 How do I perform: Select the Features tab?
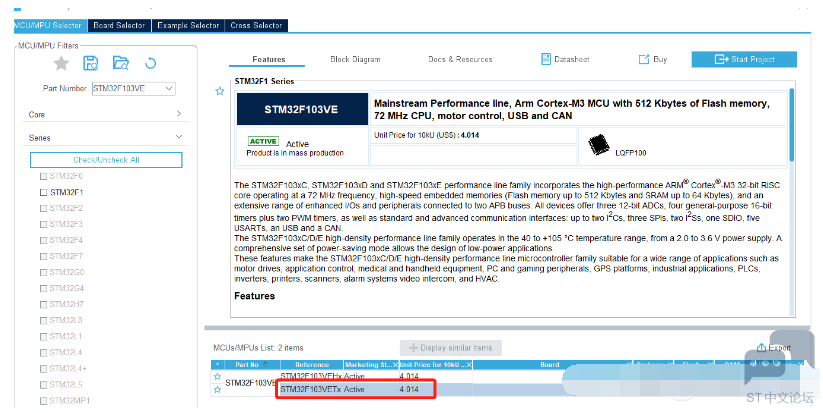[268, 59]
